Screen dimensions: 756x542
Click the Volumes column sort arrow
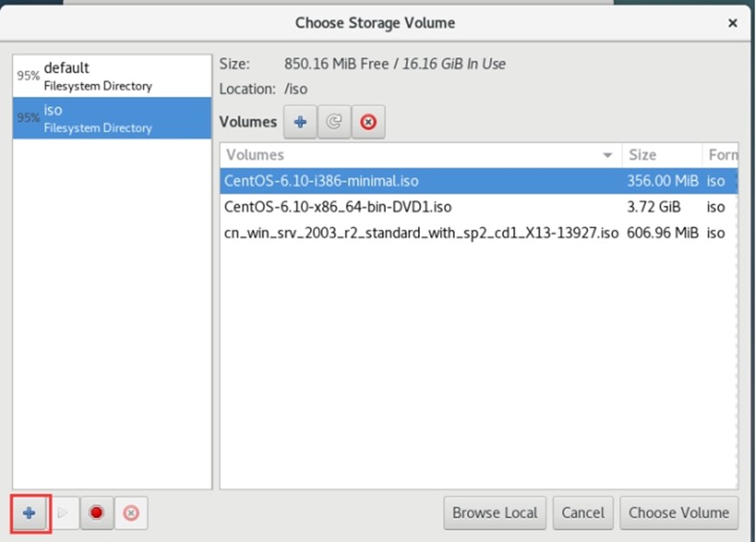click(608, 155)
